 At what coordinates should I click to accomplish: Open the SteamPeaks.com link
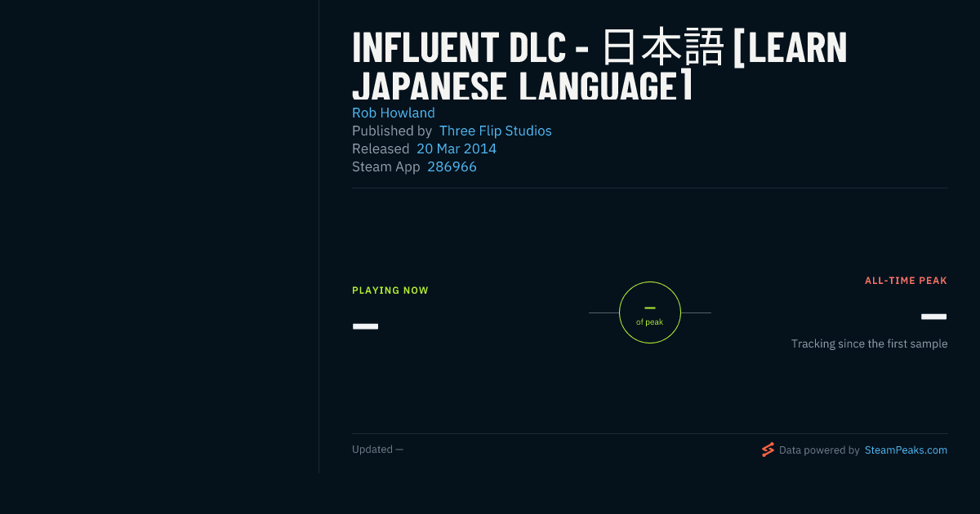(906, 450)
